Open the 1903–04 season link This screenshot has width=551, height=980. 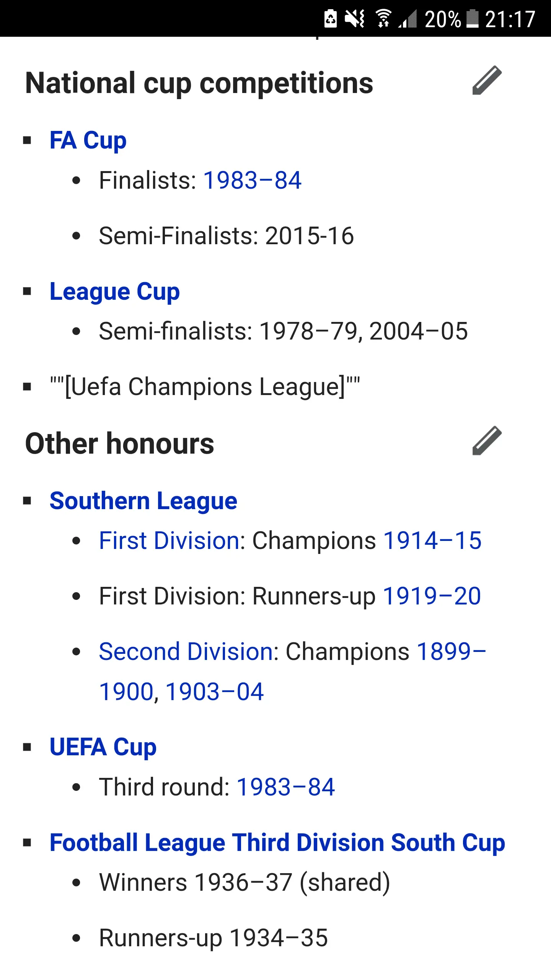point(215,692)
